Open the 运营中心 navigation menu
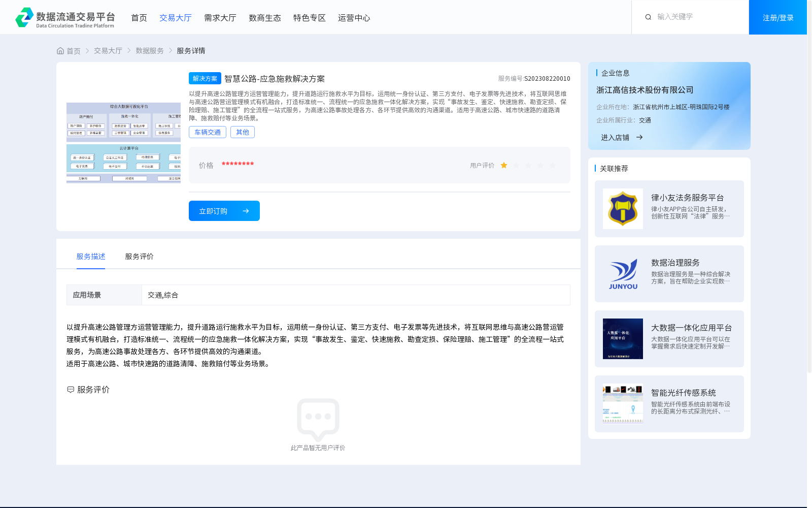Screen dimensions: 812x508 coord(354,18)
